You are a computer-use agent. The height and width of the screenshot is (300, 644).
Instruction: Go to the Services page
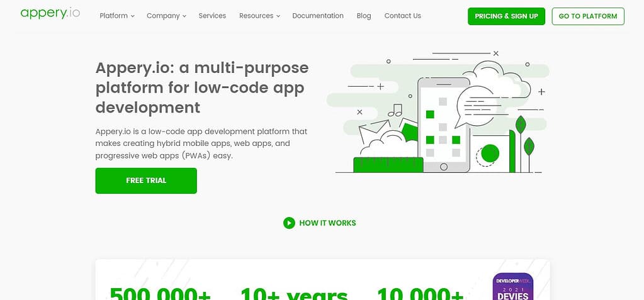pos(212,16)
